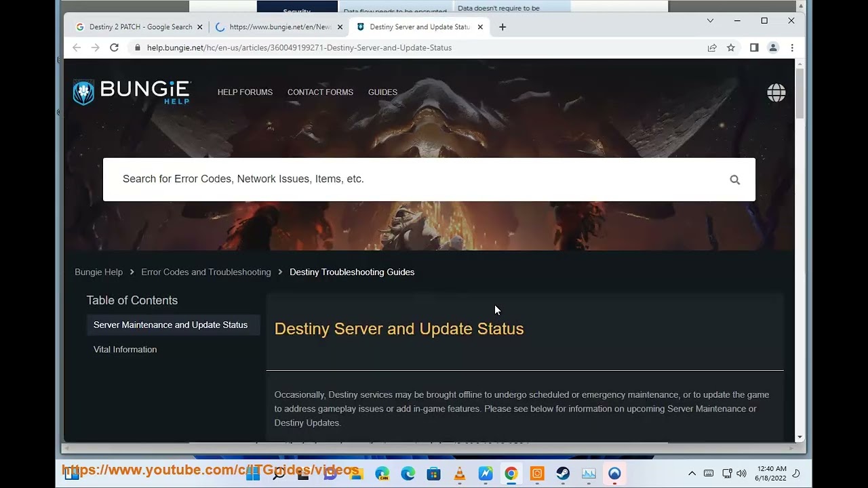This screenshot has height=488, width=868.
Task: Open the performance monitor taskbar icon
Action: (x=589, y=474)
